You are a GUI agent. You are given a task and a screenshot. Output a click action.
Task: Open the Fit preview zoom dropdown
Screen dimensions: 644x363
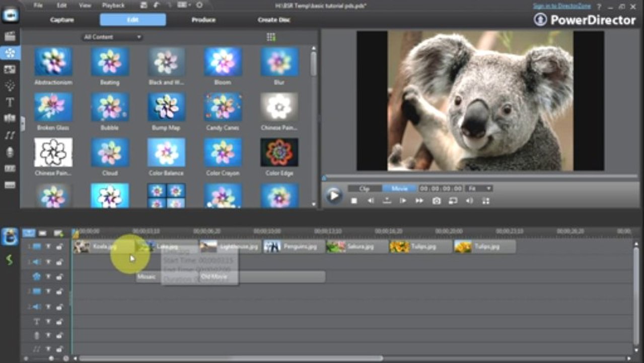pyautogui.click(x=479, y=189)
